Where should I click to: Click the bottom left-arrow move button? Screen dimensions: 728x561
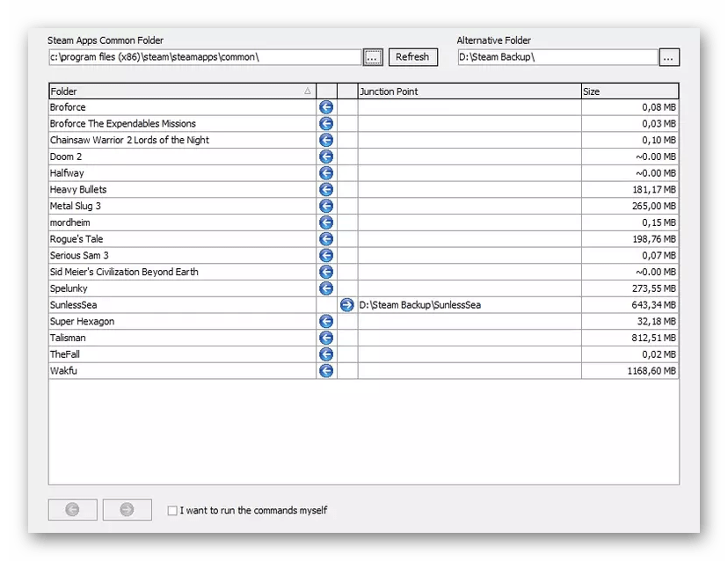(x=72, y=509)
